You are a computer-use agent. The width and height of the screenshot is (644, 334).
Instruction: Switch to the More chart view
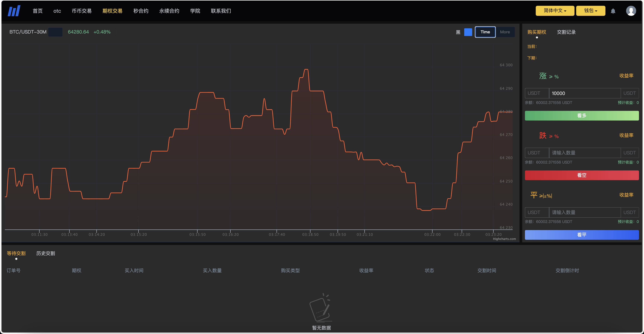coord(505,32)
